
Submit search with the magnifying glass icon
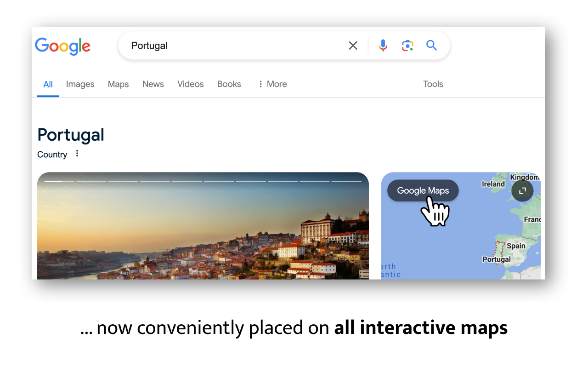coord(431,45)
